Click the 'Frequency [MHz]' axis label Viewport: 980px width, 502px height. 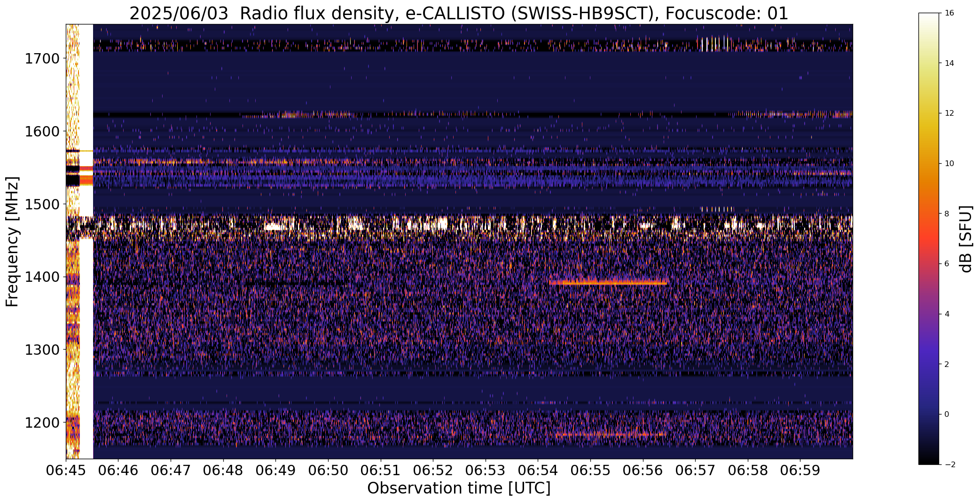pos(12,242)
